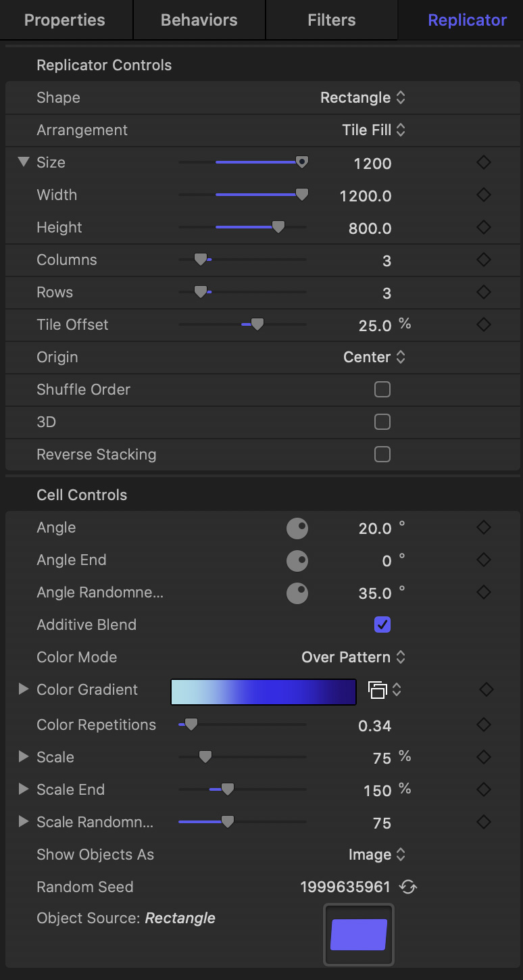The image size is (523, 980).
Task: Collapse the Size disclosure triangle
Action: coord(24,162)
